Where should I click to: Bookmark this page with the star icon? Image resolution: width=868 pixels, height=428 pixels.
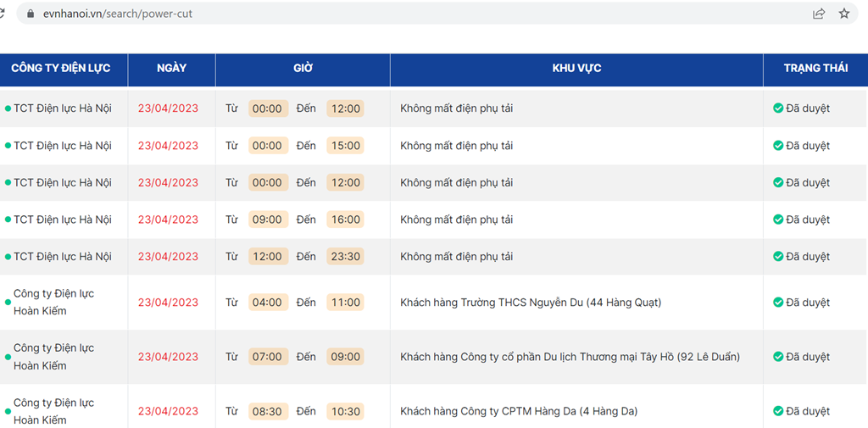[x=843, y=14]
